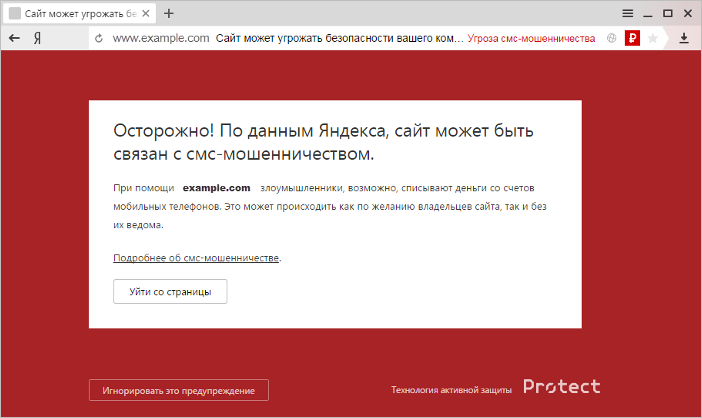Image resolution: width=702 pixels, height=418 pixels.
Task: Click the www.example.com address field
Action: click(x=161, y=38)
